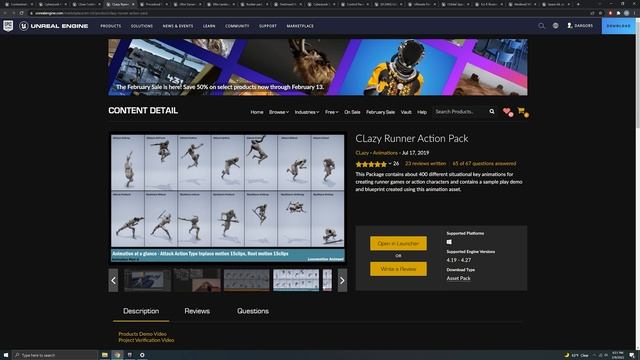This screenshot has height=360, width=640.
Task: Open the February Sale link
Action: pyautogui.click(x=380, y=112)
